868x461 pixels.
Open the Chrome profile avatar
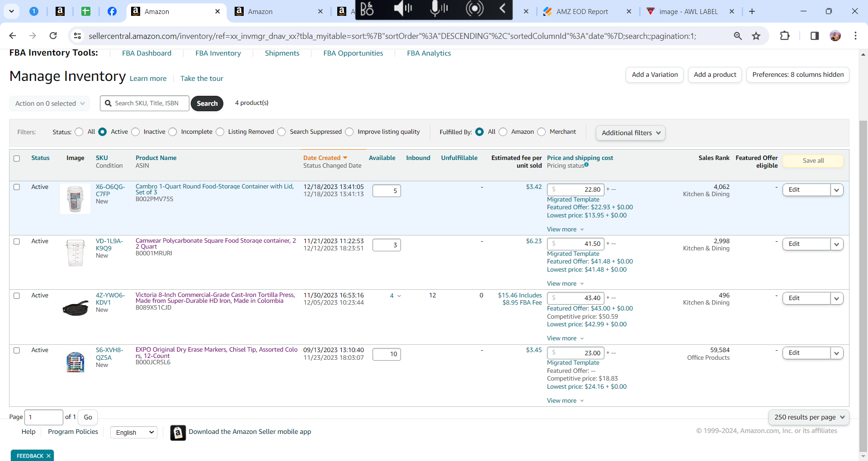[835, 36]
